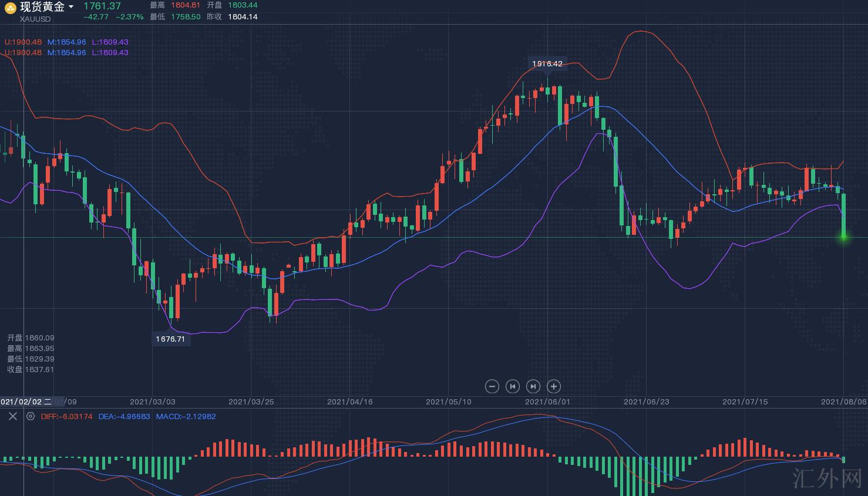Click the glowing green latest price dot
This screenshot has width=868, height=496.
(x=844, y=237)
